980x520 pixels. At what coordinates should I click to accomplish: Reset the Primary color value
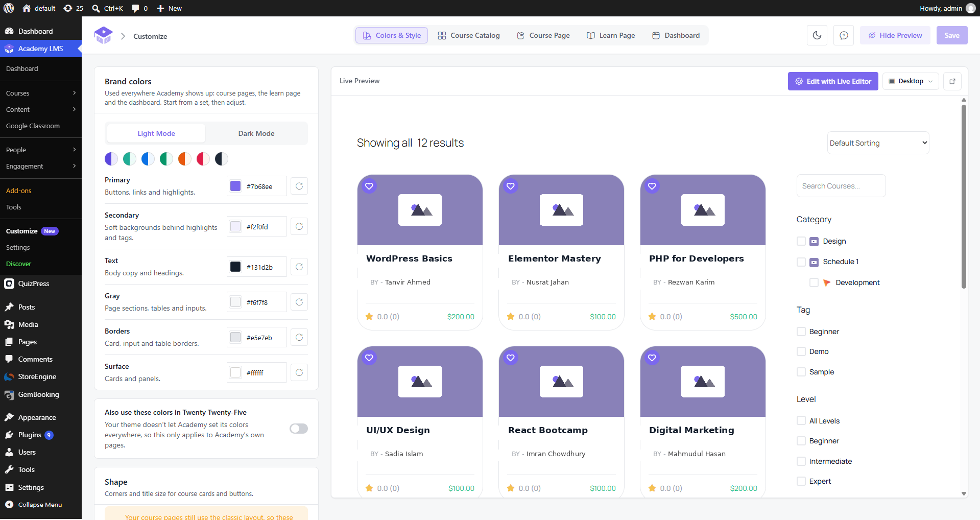[299, 186]
